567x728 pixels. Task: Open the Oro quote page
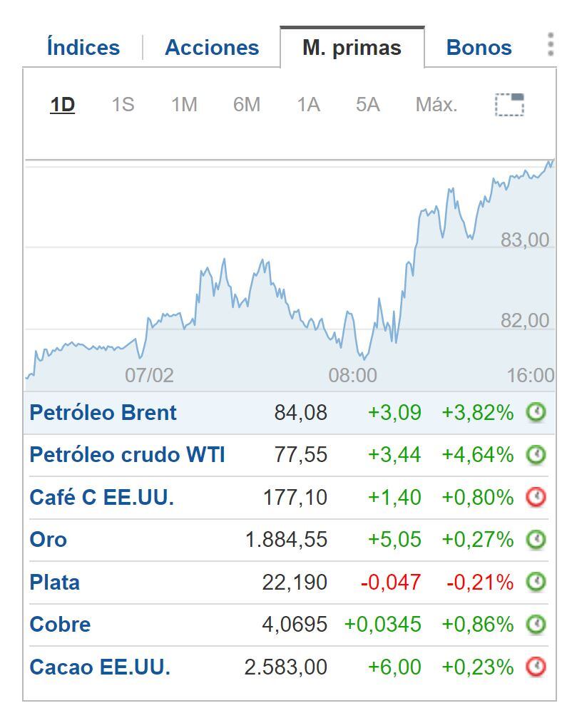(x=46, y=539)
